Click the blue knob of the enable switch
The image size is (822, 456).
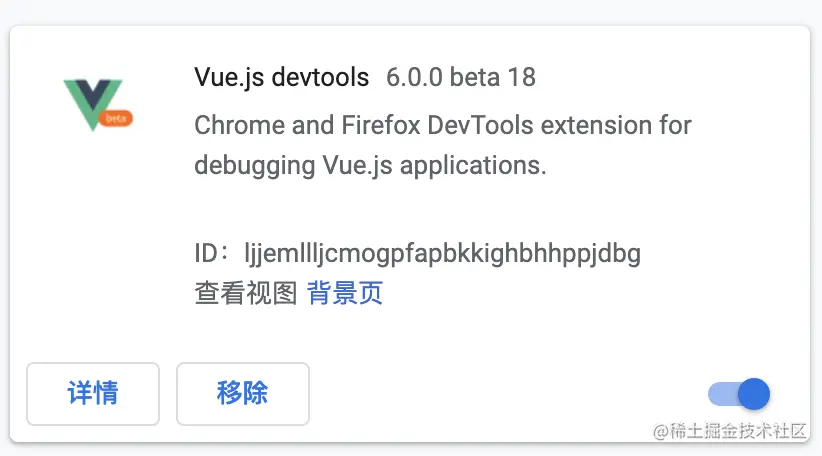[754, 394]
